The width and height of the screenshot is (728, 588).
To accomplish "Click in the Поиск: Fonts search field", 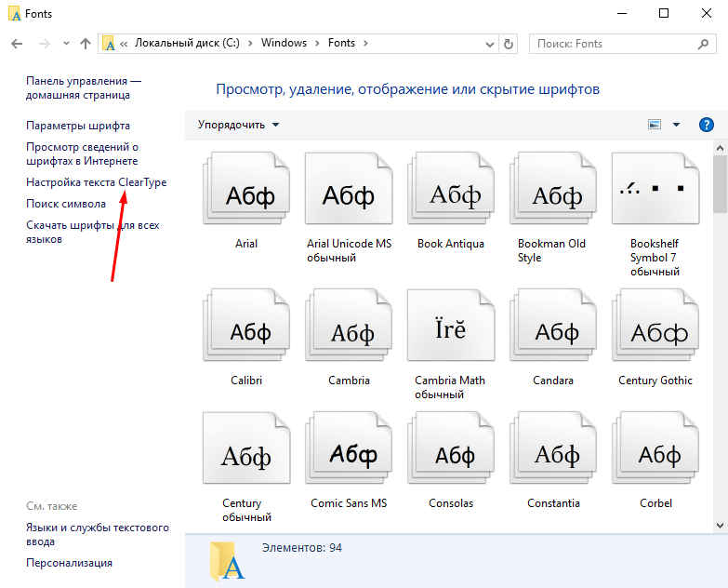I will [614, 44].
